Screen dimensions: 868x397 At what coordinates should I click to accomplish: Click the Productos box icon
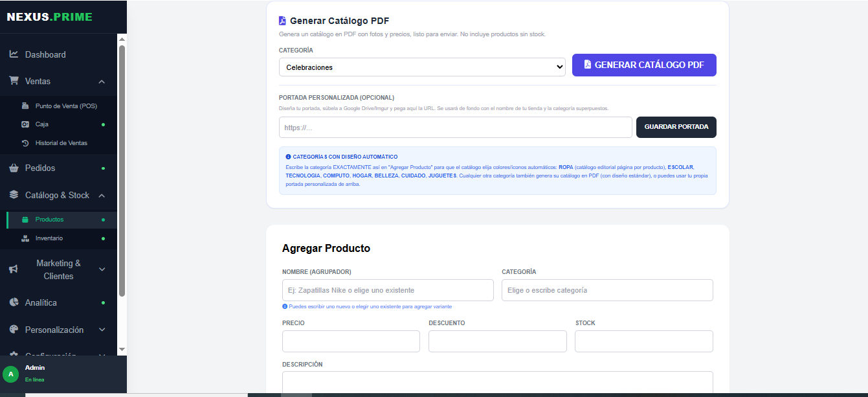click(x=25, y=220)
